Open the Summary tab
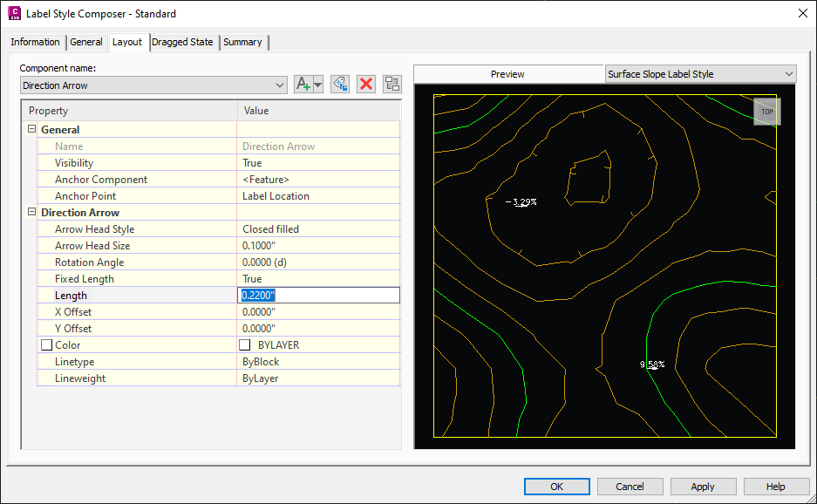The width and height of the screenshot is (817, 504). pos(242,41)
